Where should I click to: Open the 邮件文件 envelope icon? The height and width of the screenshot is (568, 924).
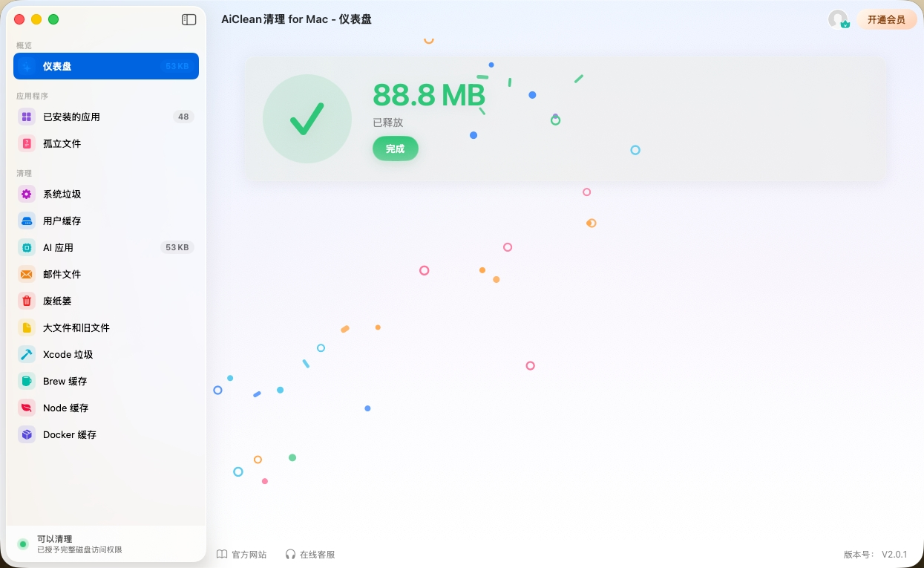click(x=27, y=274)
